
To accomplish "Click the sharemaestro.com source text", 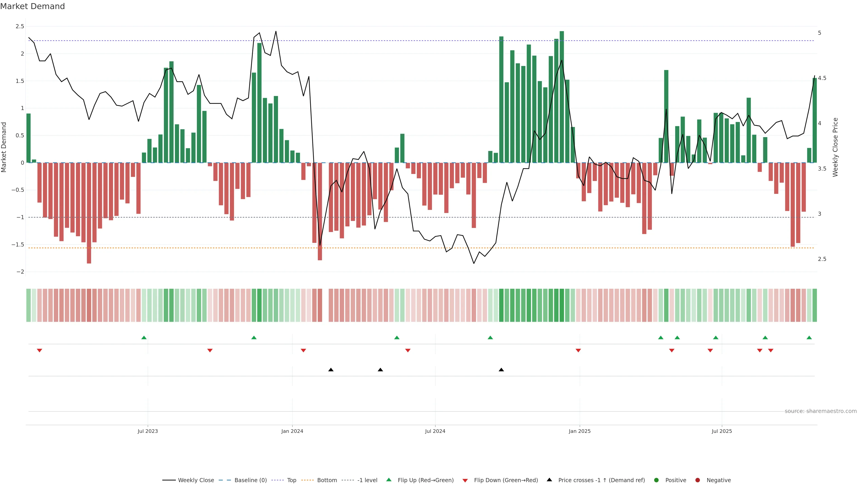I will [821, 411].
